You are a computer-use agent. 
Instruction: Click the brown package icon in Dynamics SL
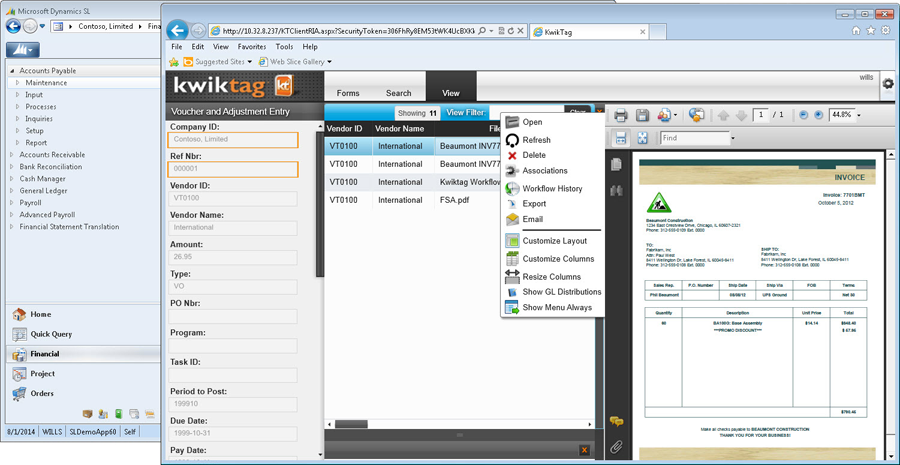pos(88,413)
